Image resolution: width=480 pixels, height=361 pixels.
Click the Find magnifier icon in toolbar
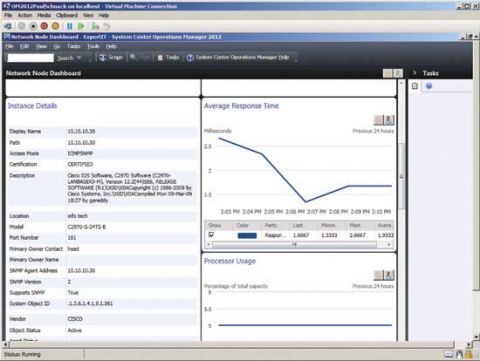[x=133, y=57]
